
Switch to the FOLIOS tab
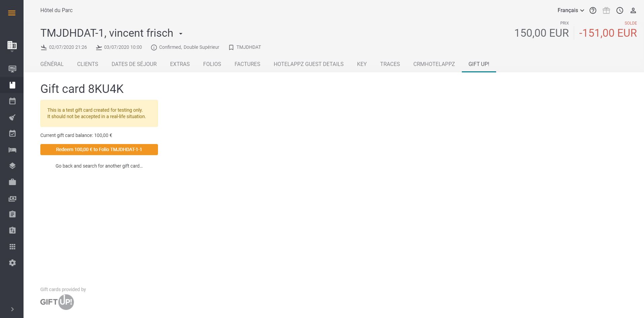pos(212,64)
